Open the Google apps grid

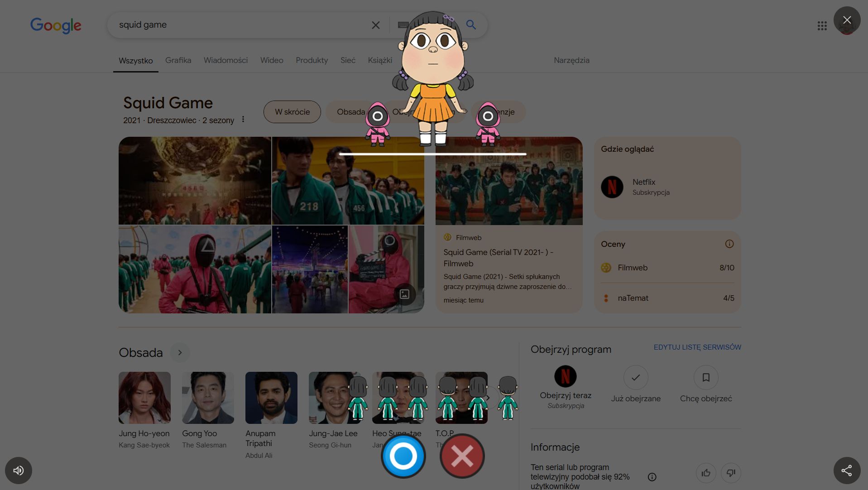(x=822, y=26)
